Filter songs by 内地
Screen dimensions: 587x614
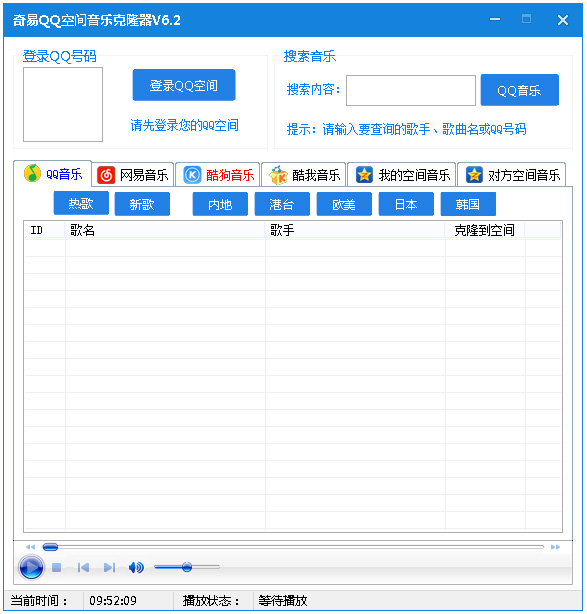[x=220, y=204]
